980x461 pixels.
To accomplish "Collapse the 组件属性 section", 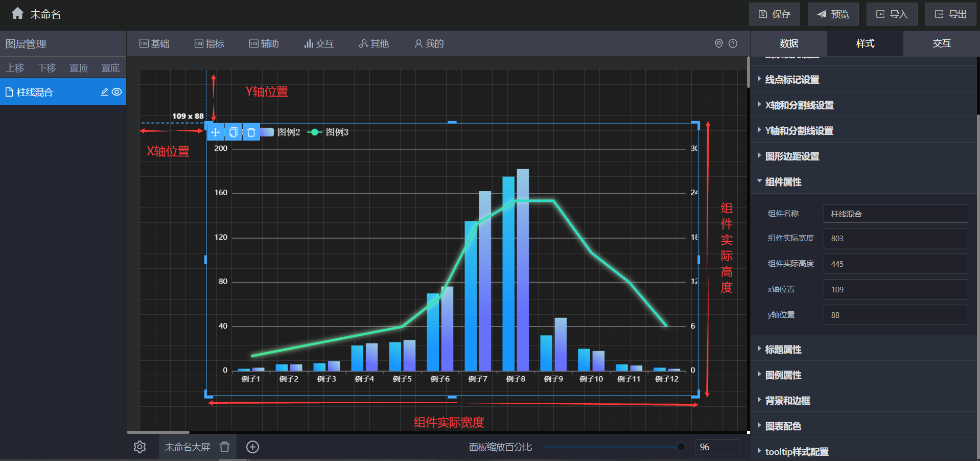I will 783,181.
